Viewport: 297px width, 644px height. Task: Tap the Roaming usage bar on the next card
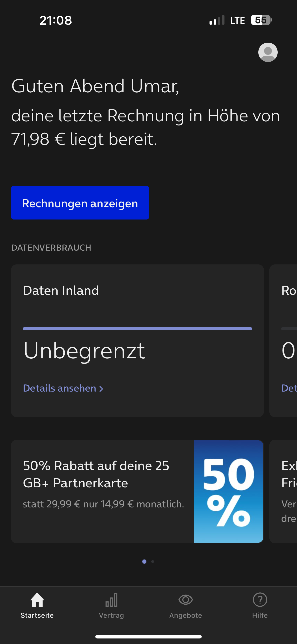[289, 328]
